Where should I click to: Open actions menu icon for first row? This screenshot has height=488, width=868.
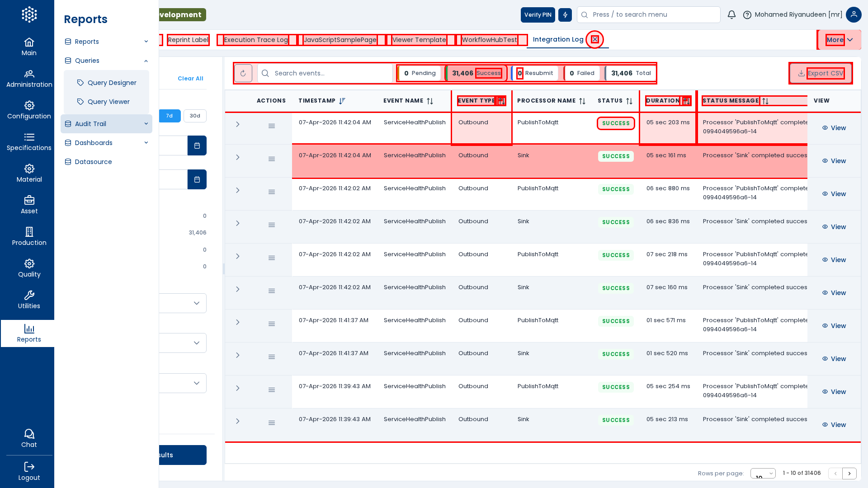272,126
